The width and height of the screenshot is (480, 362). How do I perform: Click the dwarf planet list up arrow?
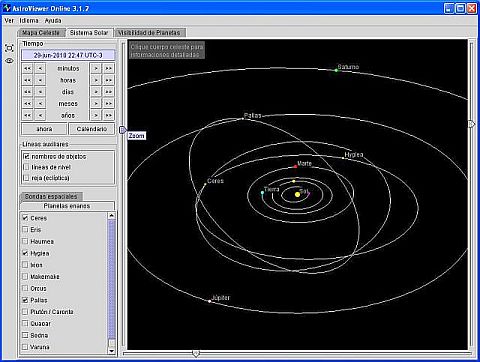[112, 216]
